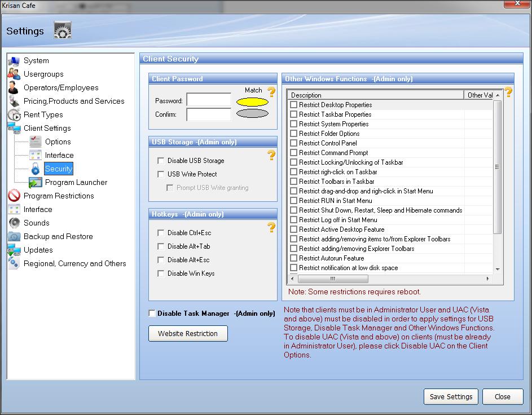532x415 pixels.
Task: Click the Close button at bottom
Action: (503, 397)
